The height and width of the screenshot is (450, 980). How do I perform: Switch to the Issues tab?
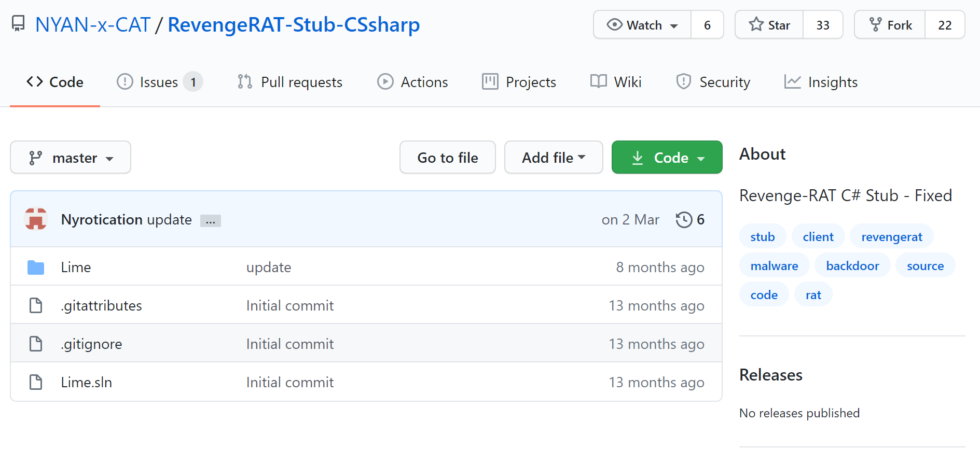pos(159,82)
